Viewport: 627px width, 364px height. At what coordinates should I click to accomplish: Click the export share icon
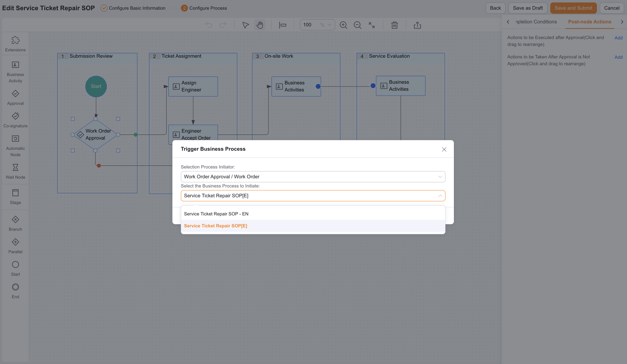tap(417, 25)
